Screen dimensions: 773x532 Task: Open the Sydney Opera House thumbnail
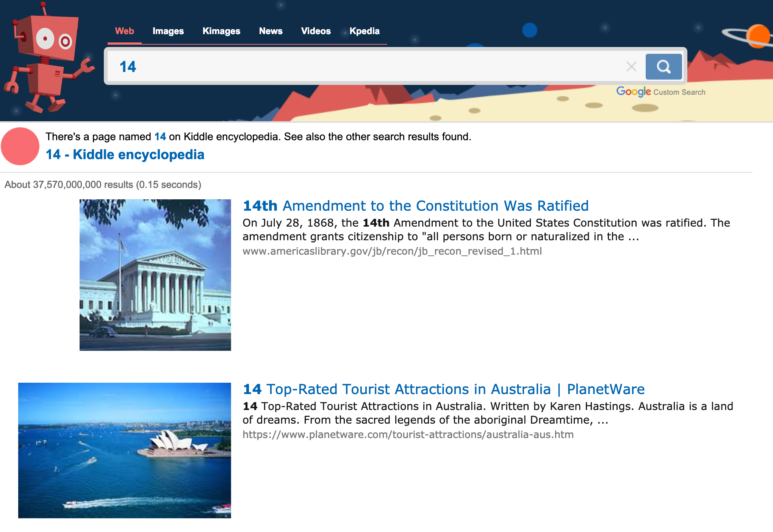pyautogui.click(x=124, y=450)
